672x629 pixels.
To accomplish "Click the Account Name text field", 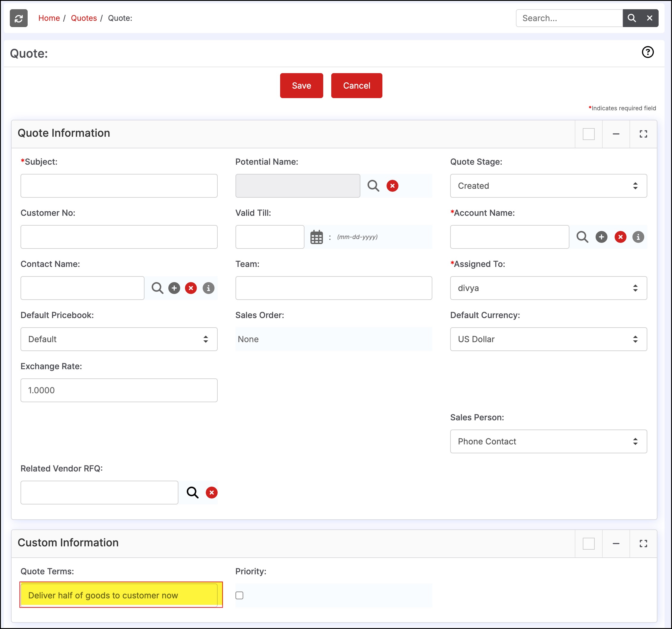I will click(x=509, y=237).
